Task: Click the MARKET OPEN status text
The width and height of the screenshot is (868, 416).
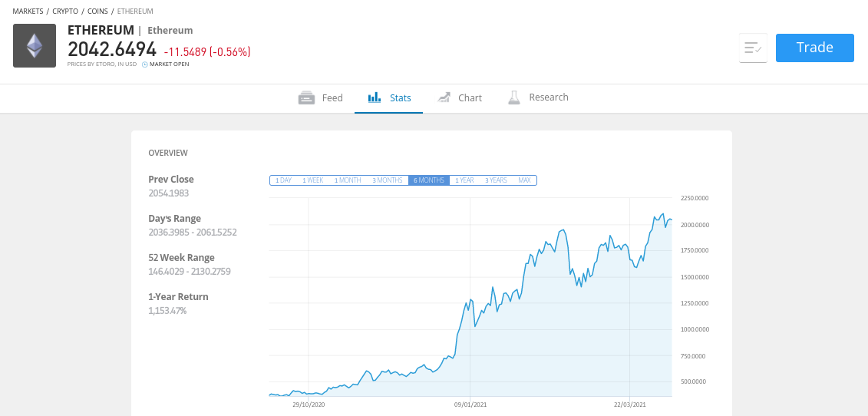Action: pyautogui.click(x=170, y=64)
